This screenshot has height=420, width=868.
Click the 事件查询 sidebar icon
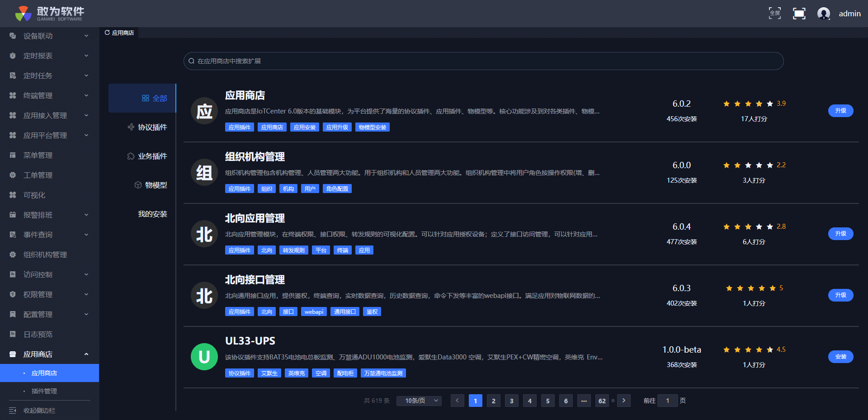click(x=13, y=235)
